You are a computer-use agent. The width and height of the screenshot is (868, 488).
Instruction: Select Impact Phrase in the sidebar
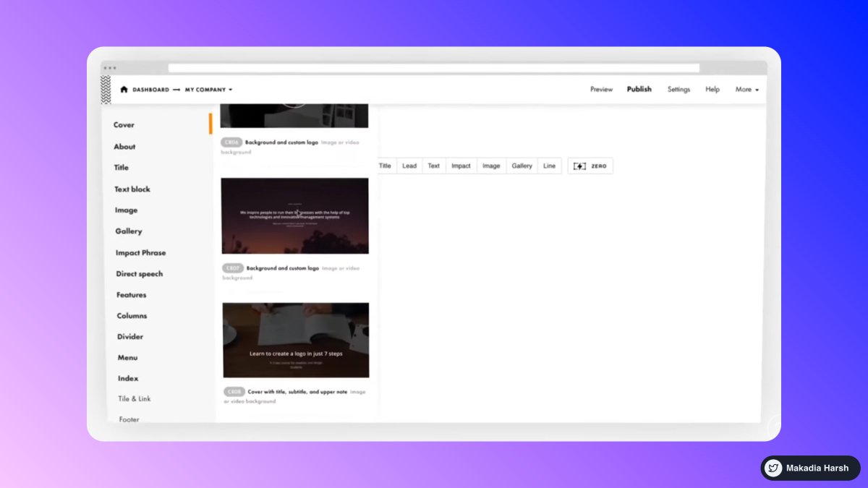pyautogui.click(x=140, y=252)
